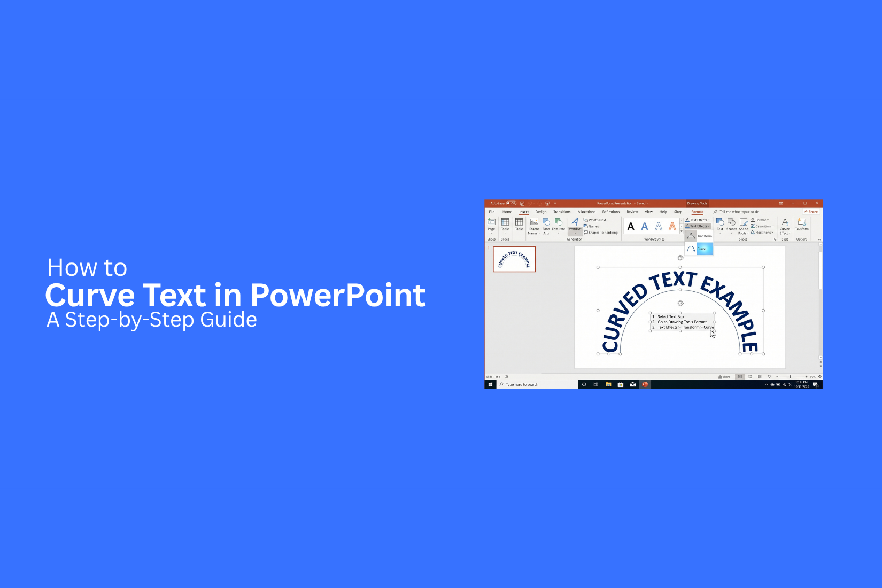Select slide 1 thumbnail in panel
The width and height of the screenshot is (882, 588).
click(514, 259)
